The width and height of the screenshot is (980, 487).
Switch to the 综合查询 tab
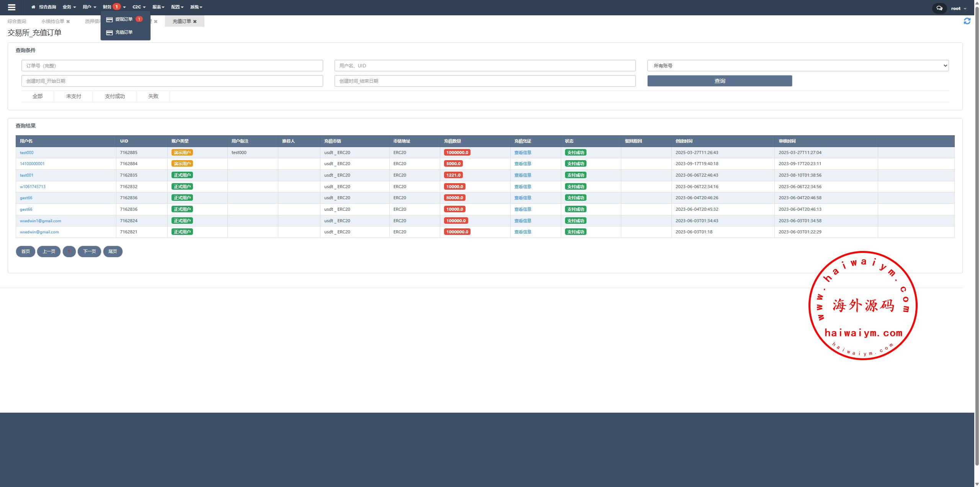[17, 21]
